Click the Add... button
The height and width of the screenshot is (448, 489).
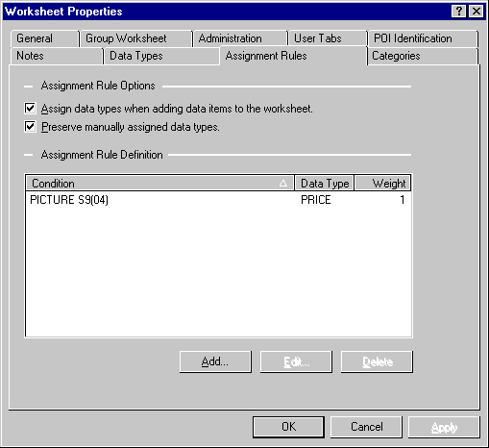[215, 361]
